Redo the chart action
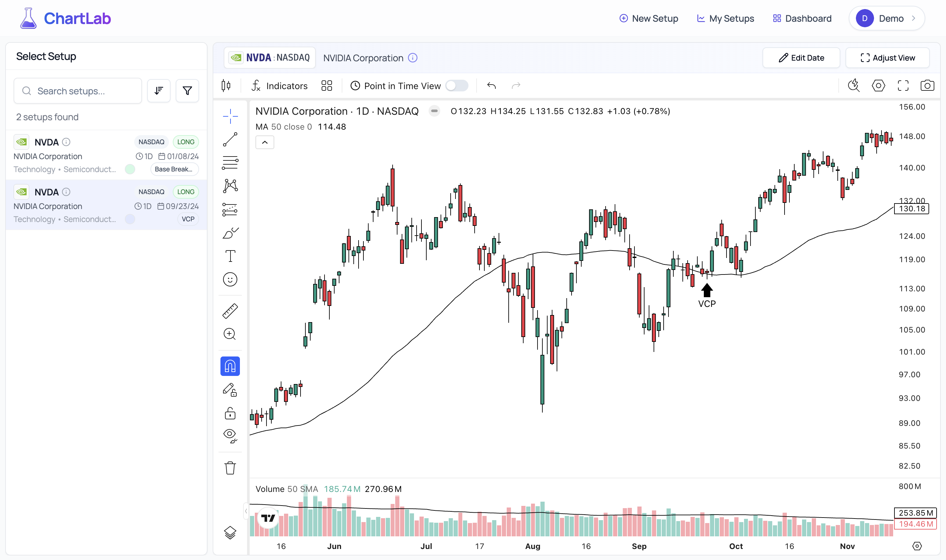Screen dimensions: 946x560 [x=516, y=86]
